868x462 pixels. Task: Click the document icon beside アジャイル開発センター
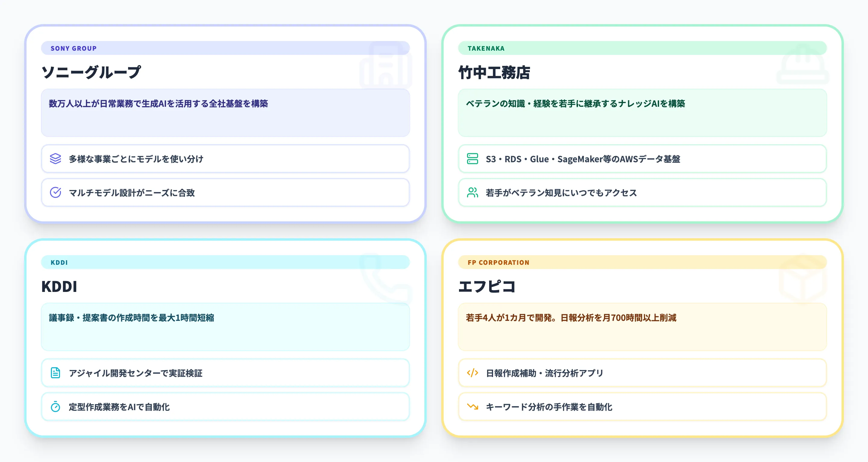55,373
